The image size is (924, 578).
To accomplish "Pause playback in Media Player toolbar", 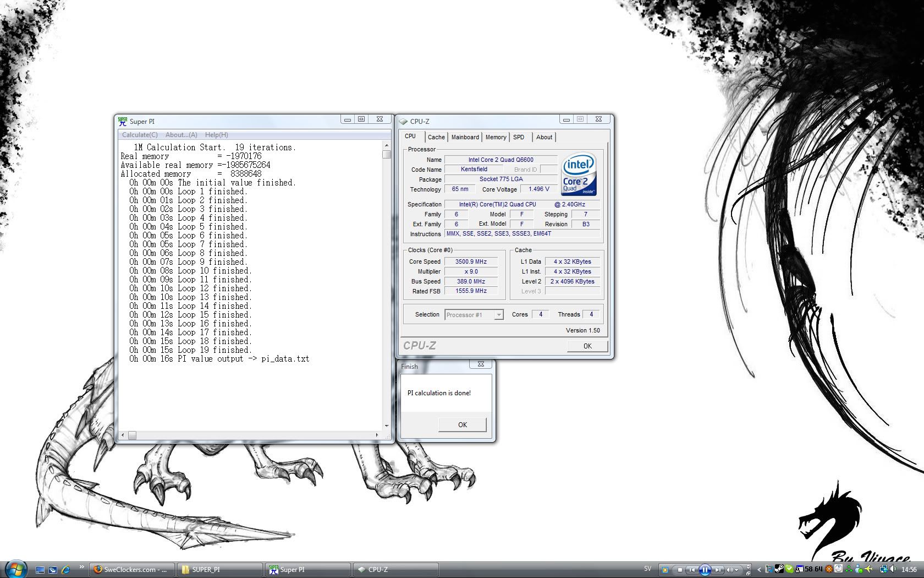I will pyautogui.click(x=705, y=570).
